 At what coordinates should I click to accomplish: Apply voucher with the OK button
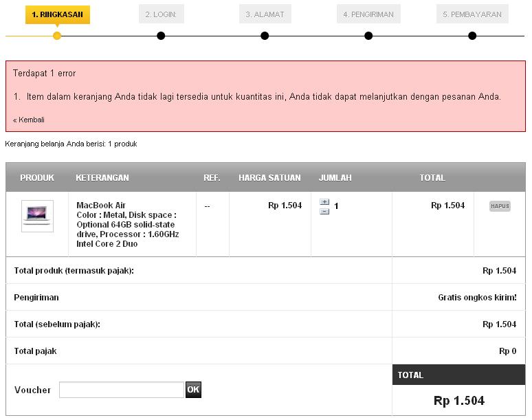tap(193, 390)
